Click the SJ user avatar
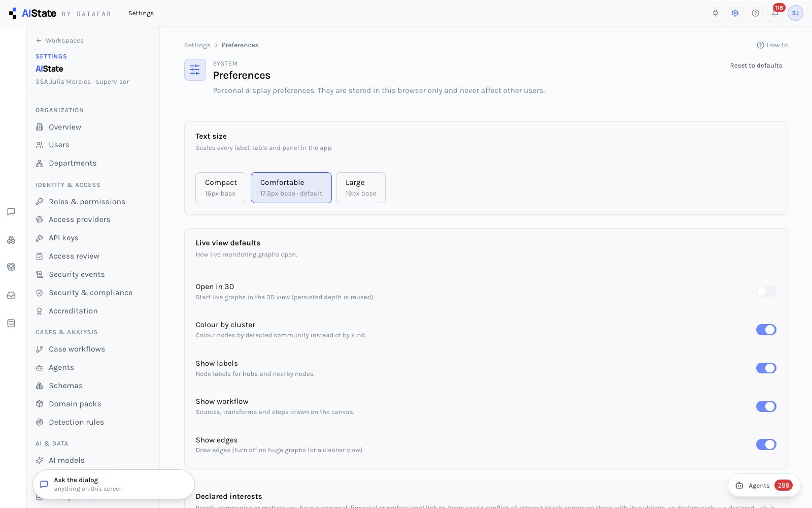 point(795,13)
